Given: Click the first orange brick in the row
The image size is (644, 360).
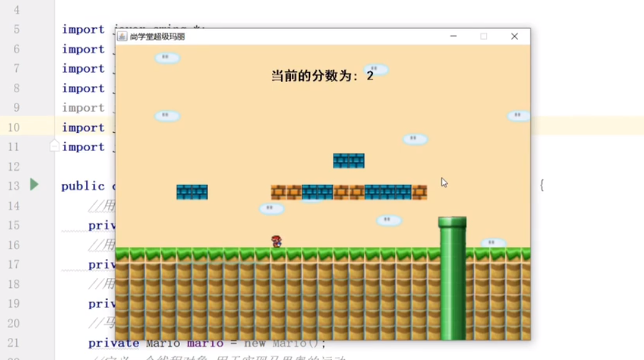Looking at the screenshot, I should tap(278, 192).
